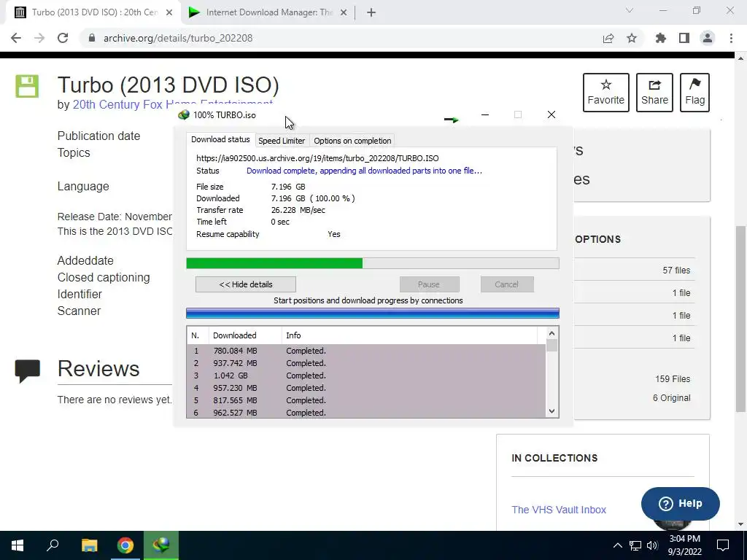Viewport: 747px width, 560px height.
Task: Open Chrome's three-dot menu
Action: (731, 38)
